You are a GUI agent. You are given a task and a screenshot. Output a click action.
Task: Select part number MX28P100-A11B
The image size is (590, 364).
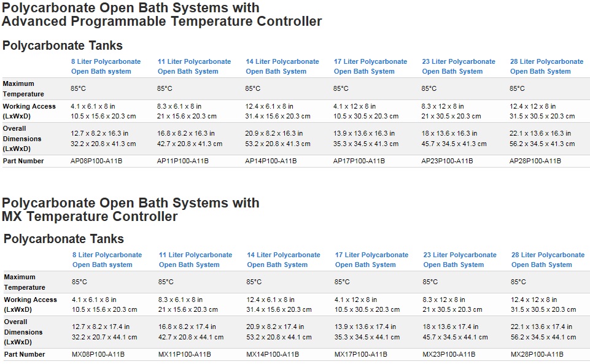click(537, 354)
